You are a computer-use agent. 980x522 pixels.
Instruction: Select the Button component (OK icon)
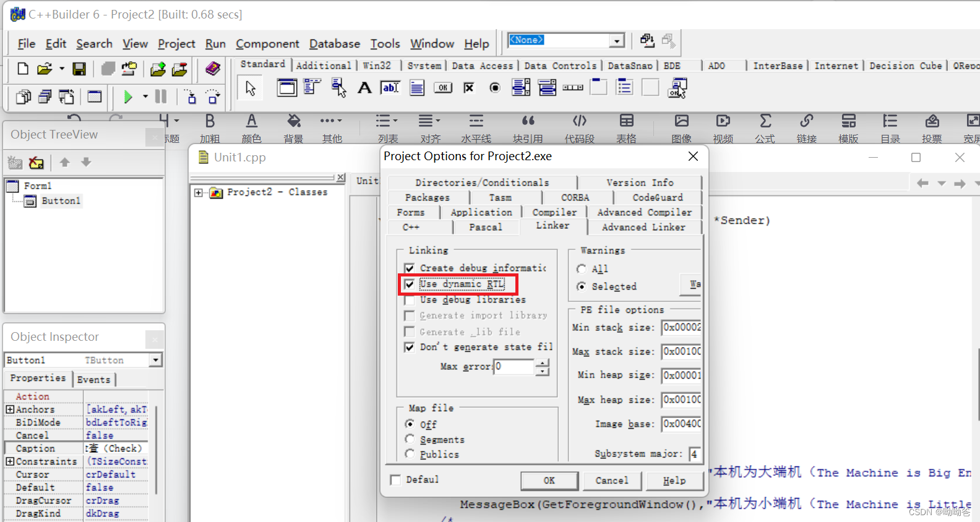pyautogui.click(x=443, y=88)
